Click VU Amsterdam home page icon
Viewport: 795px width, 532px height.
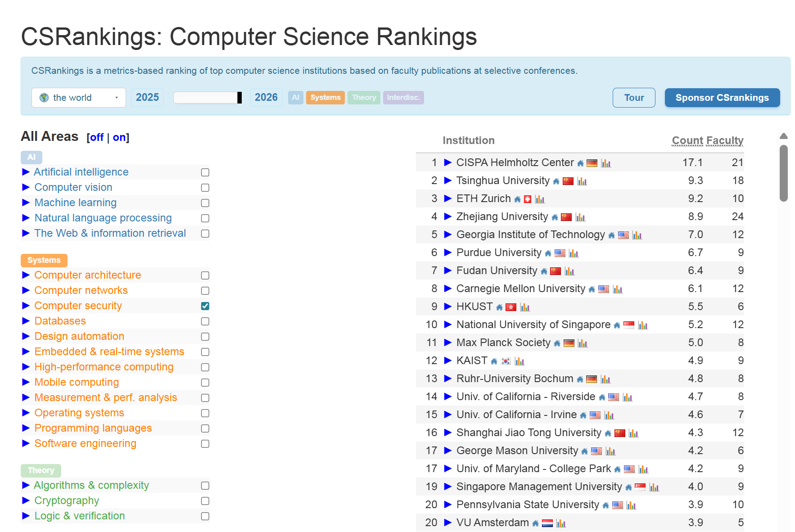pos(535,523)
